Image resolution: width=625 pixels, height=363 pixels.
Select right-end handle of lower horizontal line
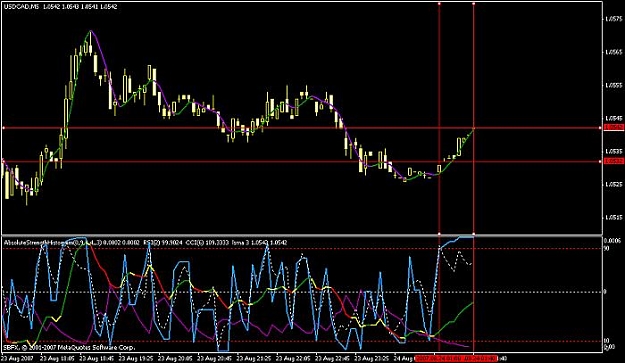click(601, 161)
